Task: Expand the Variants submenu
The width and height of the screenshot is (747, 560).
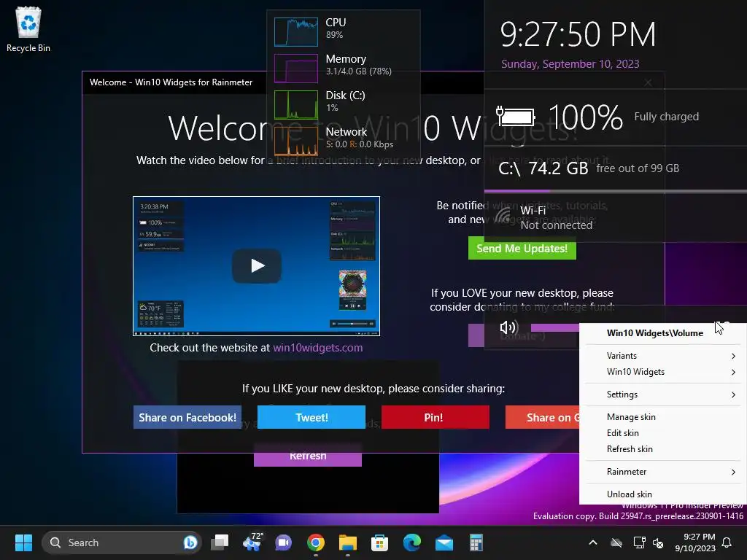Action: point(663,356)
